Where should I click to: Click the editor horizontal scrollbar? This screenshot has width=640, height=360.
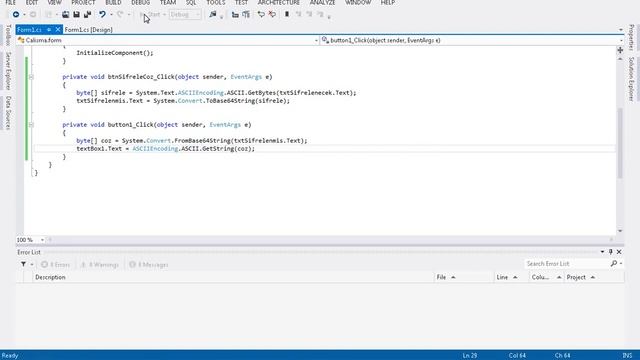point(331,240)
